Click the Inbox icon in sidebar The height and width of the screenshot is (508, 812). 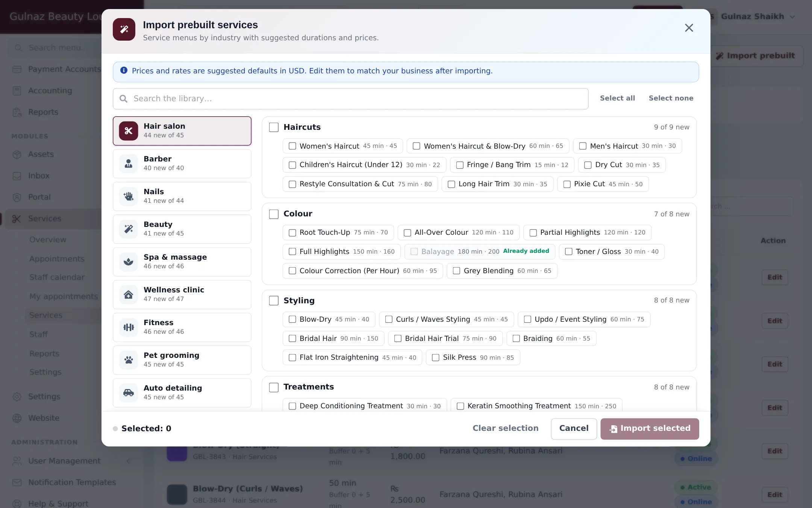[17, 176]
